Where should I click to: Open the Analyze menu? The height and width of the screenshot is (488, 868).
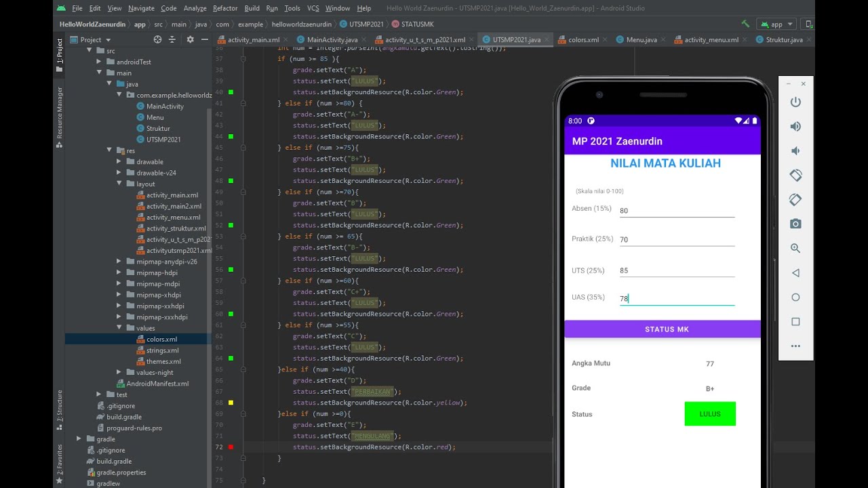[x=195, y=8]
